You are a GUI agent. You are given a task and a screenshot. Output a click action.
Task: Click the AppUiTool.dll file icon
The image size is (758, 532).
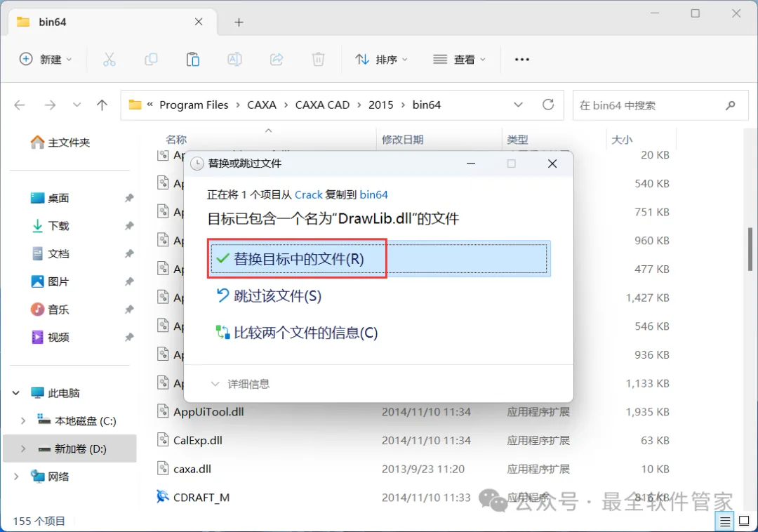(x=163, y=412)
